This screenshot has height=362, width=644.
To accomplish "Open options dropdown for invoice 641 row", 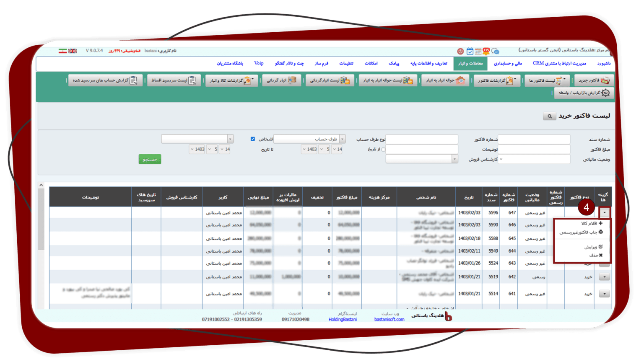I will 604,294.
